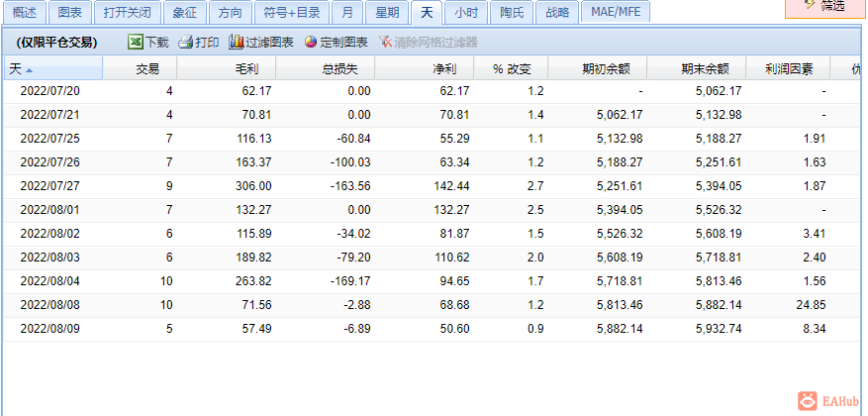The height and width of the screenshot is (416, 868).
Task: Click the 3.41 profit factor cell
Action: pyautogui.click(x=815, y=234)
